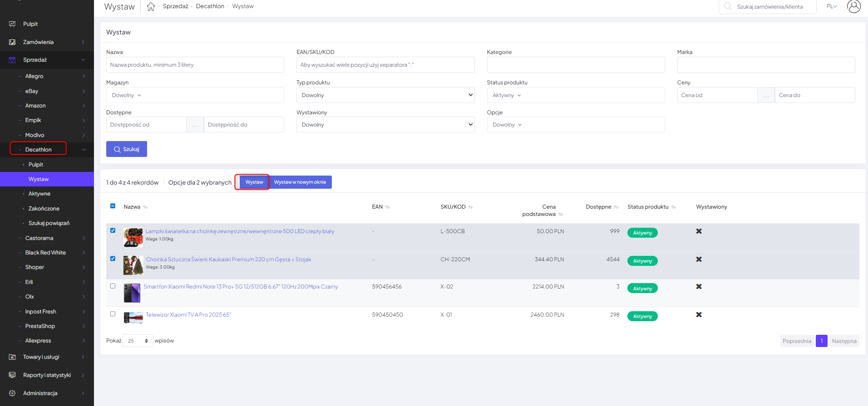Open the Status produktu Aktywny dropdown
The width and height of the screenshot is (868, 406).
pyautogui.click(x=575, y=95)
